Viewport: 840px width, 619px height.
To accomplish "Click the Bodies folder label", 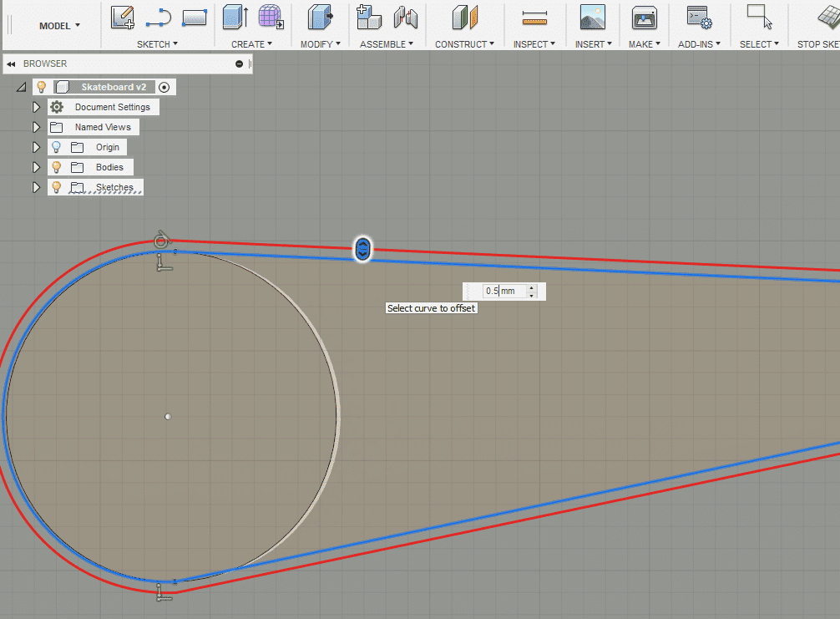I will pos(109,167).
